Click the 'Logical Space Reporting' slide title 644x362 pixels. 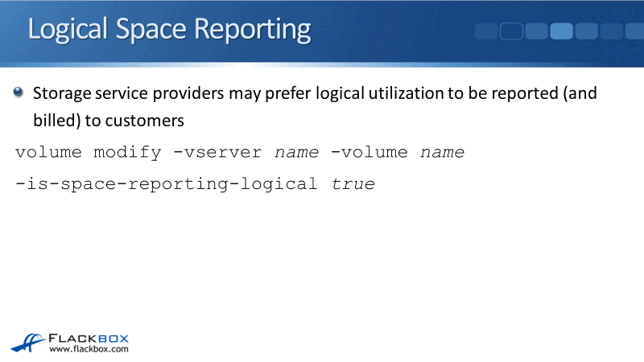169,29
